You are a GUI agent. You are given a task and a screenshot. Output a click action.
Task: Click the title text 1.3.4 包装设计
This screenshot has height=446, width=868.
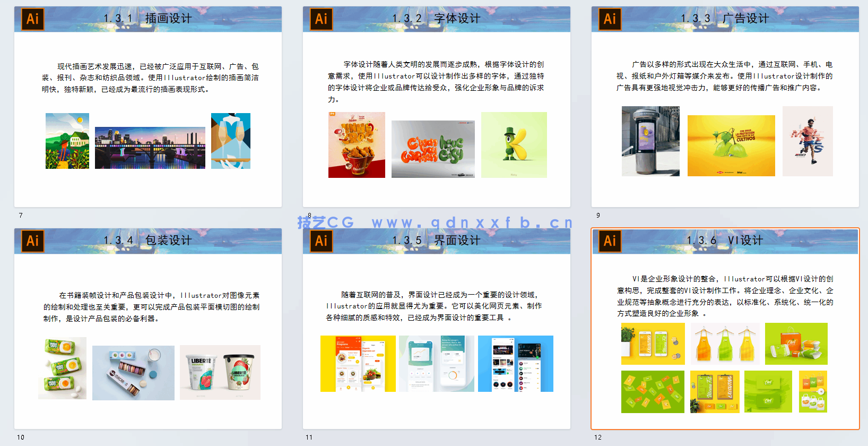[147, 241]
